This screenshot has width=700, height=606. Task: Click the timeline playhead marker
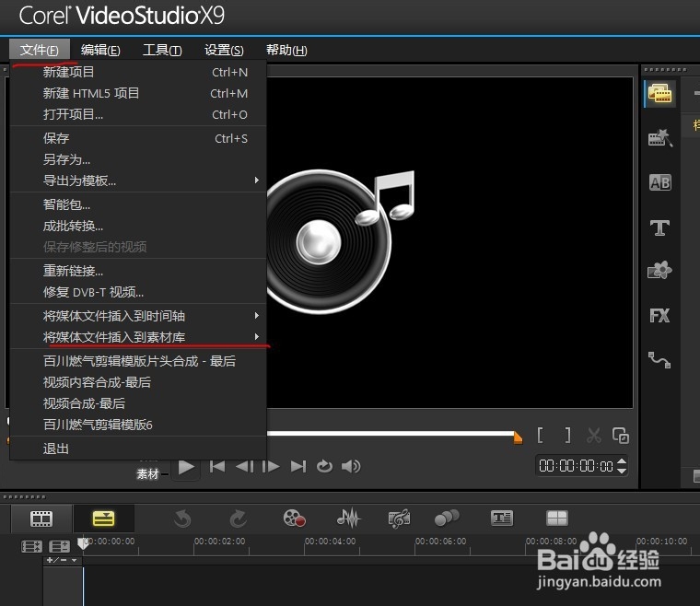(83, 543)
